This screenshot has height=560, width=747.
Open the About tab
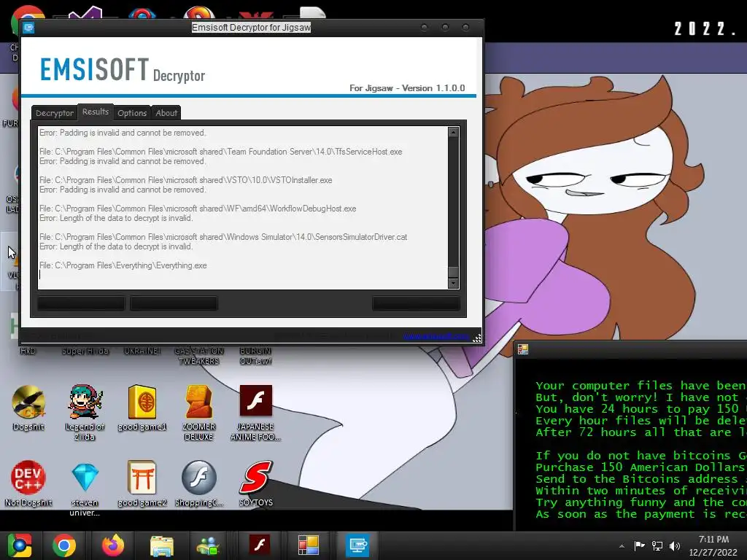(x=166, y=113)
